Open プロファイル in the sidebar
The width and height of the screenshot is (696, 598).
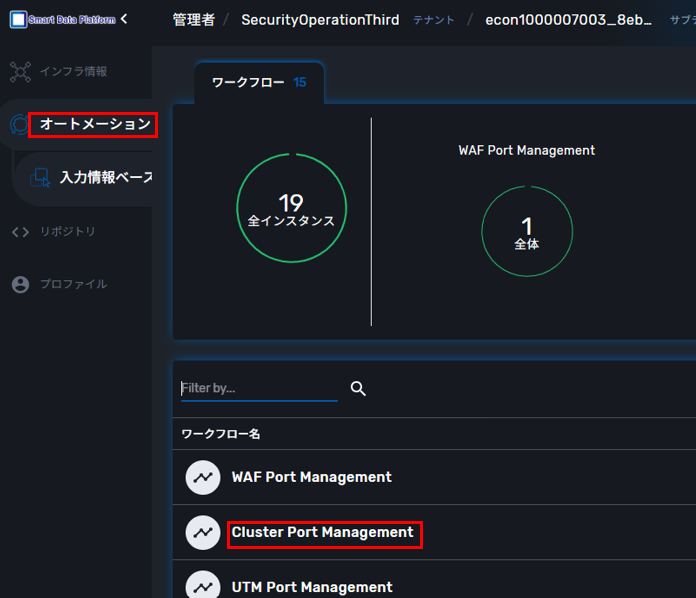pos(74,284)
